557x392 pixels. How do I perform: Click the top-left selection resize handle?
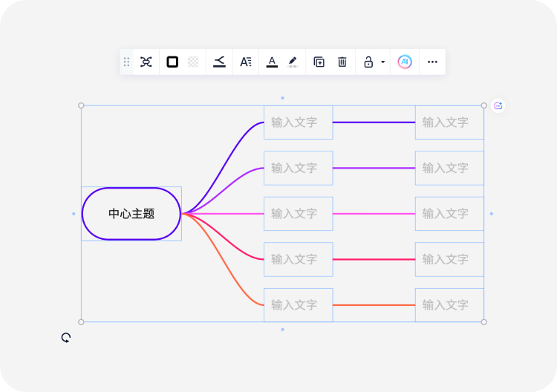pyautogui.click(x=81, y=105)
